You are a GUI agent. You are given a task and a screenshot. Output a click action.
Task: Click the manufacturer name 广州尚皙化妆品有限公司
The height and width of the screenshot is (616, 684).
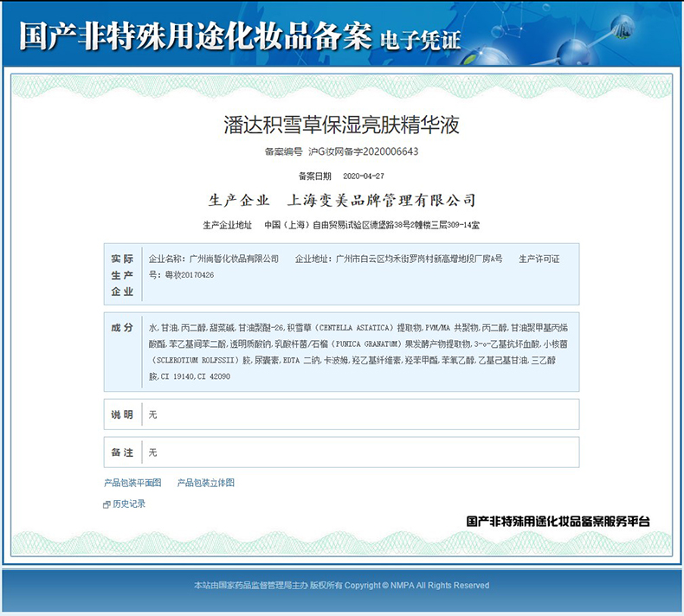click(x=234, y=259)
